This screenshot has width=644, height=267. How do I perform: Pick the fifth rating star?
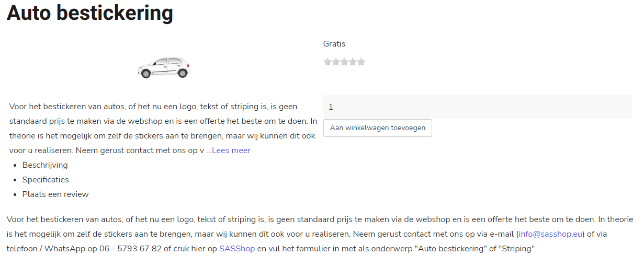click(x=361, y=62)
